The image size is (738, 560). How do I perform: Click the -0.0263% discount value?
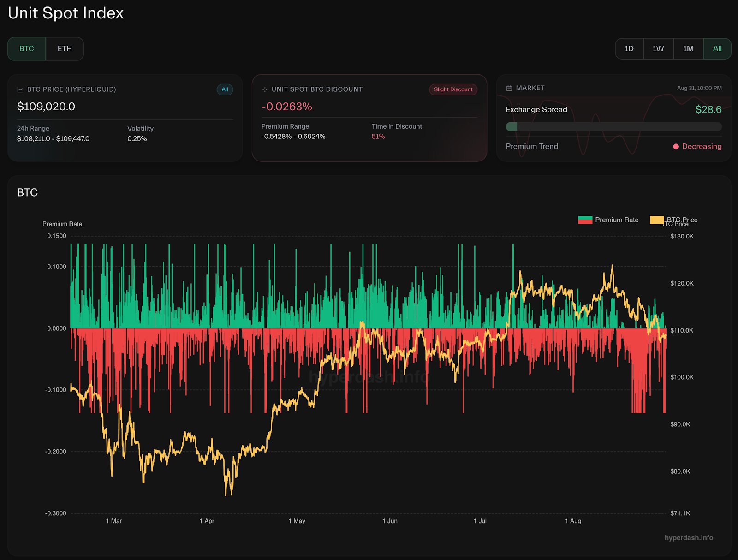tap(287, 107)
